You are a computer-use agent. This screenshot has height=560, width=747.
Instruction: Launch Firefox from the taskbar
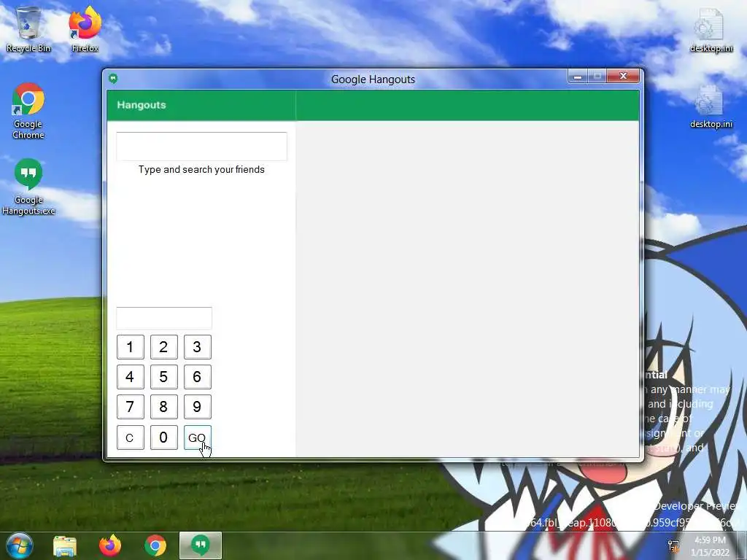(x=110, y=545)
